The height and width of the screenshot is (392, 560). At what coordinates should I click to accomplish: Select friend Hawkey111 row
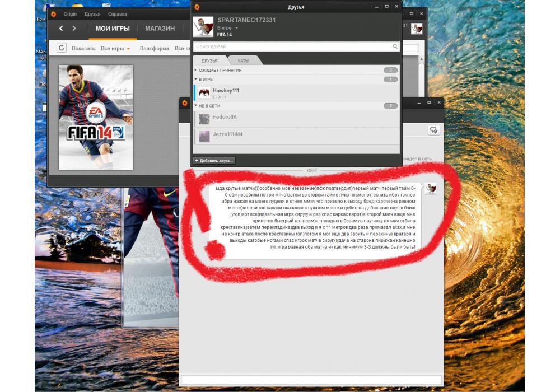[296, 93]
